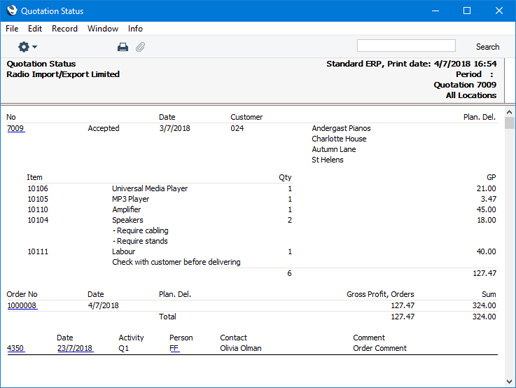Click total quantity 6
Screen dimensions: 516x388
(x=289, y=273)
